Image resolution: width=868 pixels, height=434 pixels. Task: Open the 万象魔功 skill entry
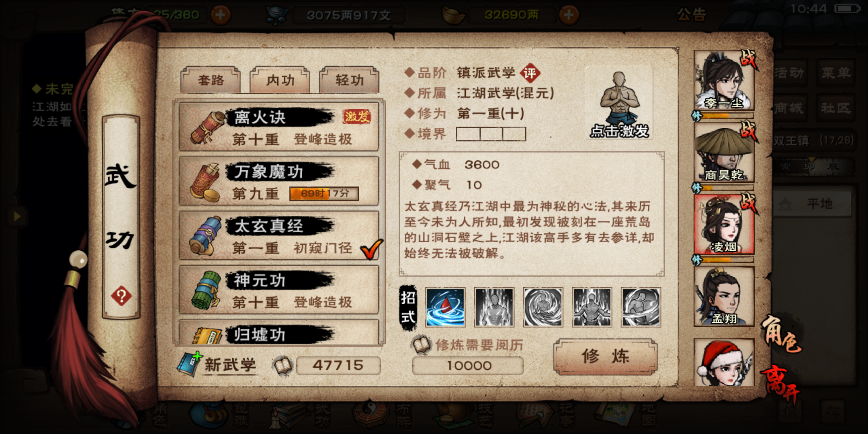(278, 181)
